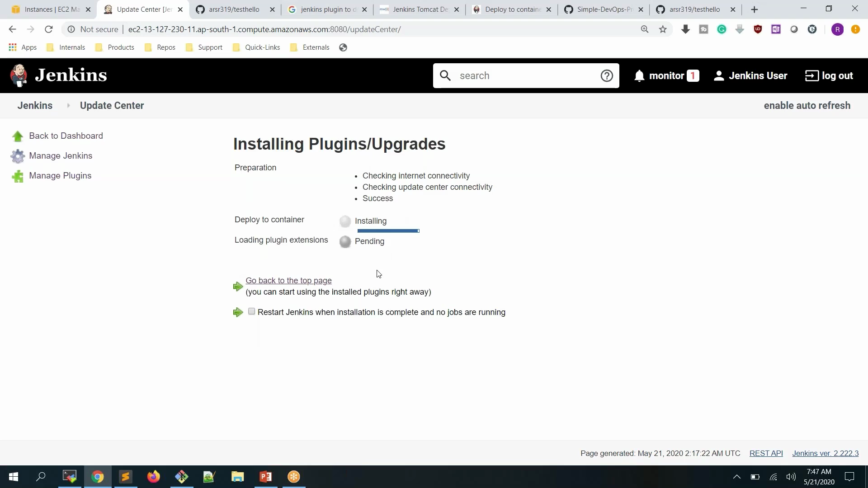The image size is (868, 488).
Task: Click the Pending status ball for plugin extensions
Action: tap(345, 242)
